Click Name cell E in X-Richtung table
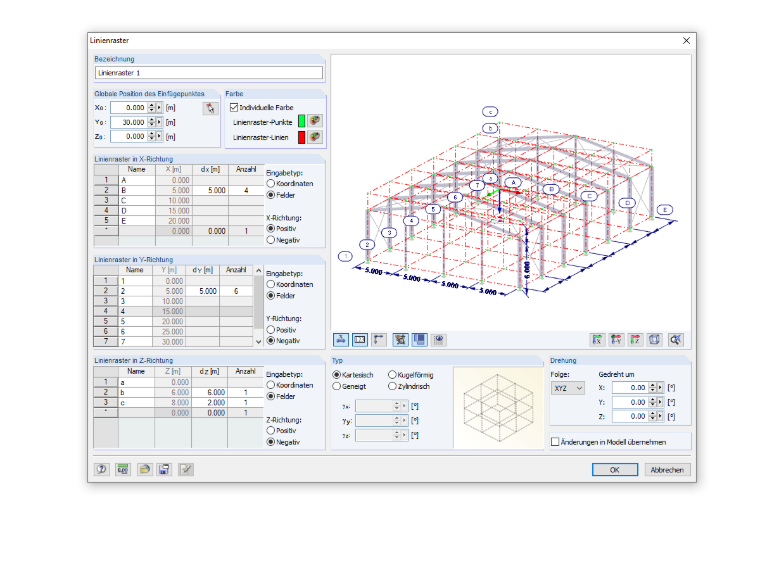This screenshot has width=760, height=570. pos(137,221)
